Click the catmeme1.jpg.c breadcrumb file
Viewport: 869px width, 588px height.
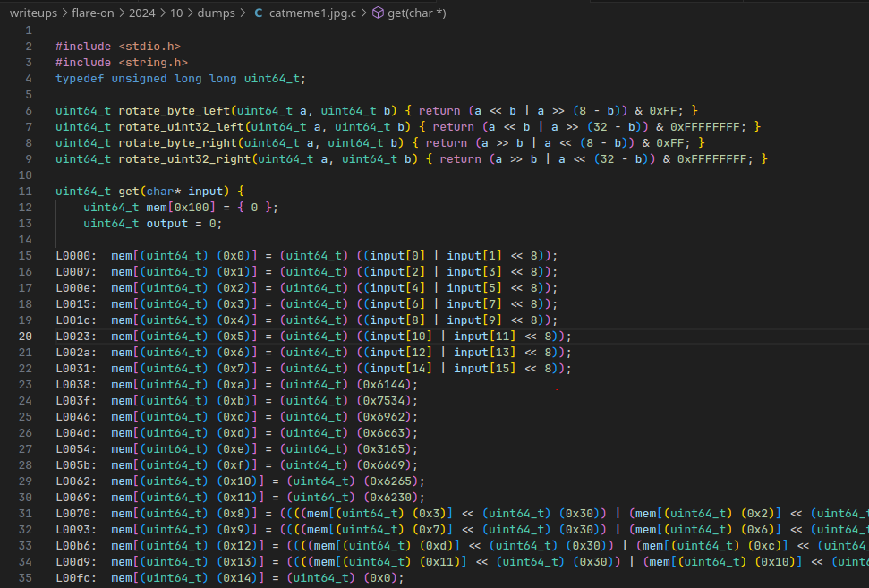click(312, 13)
